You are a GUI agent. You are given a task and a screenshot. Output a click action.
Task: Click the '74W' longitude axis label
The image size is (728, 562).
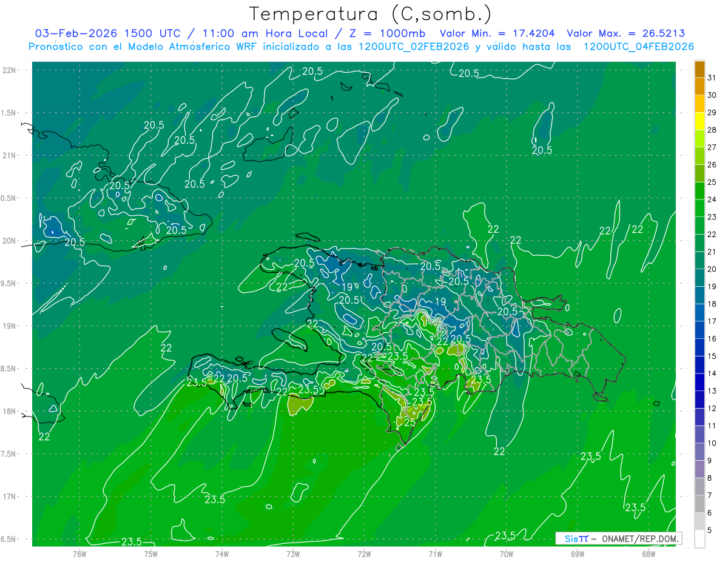[221, 554]
